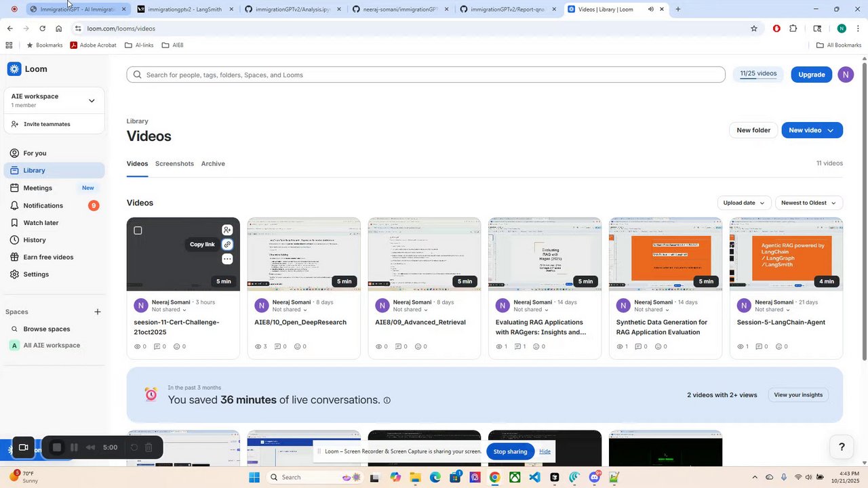This screenshot has height=488, width=868.
Task: Click Stop sharing
Action: (510, 451)
